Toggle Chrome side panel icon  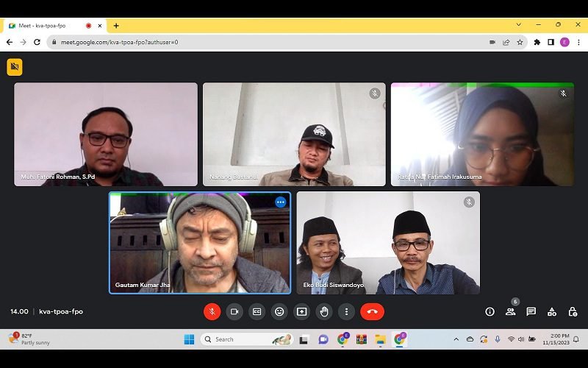pyautogui.click(x=551, y=42)
